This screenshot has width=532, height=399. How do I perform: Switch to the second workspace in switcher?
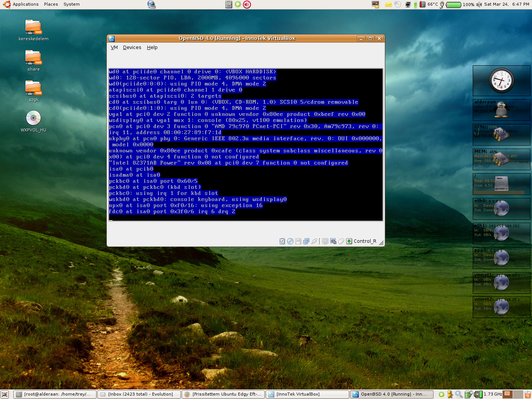pyautogui.click(x=518, y=394)
